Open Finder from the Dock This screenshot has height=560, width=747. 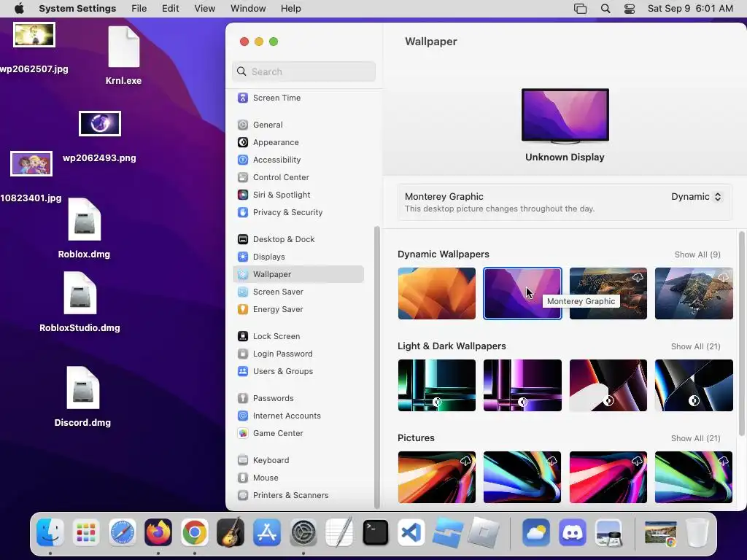50,532
